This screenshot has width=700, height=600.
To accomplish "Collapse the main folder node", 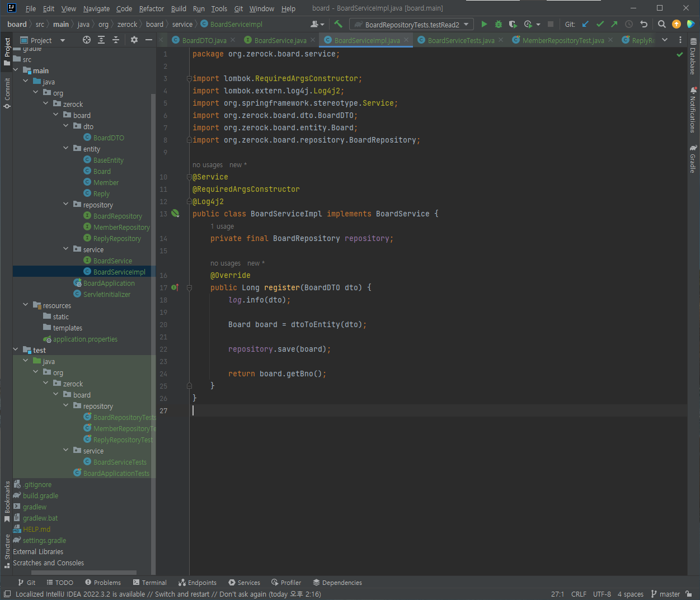I will (16, 70).
